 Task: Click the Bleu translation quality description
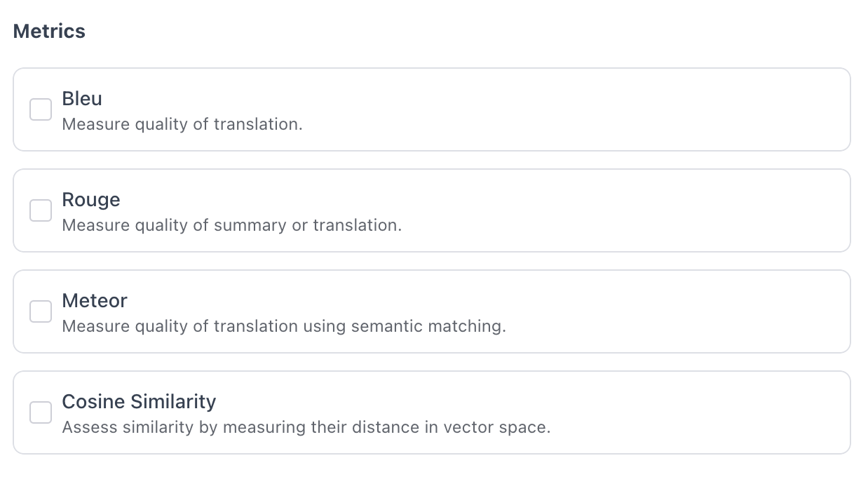[182, 123]
